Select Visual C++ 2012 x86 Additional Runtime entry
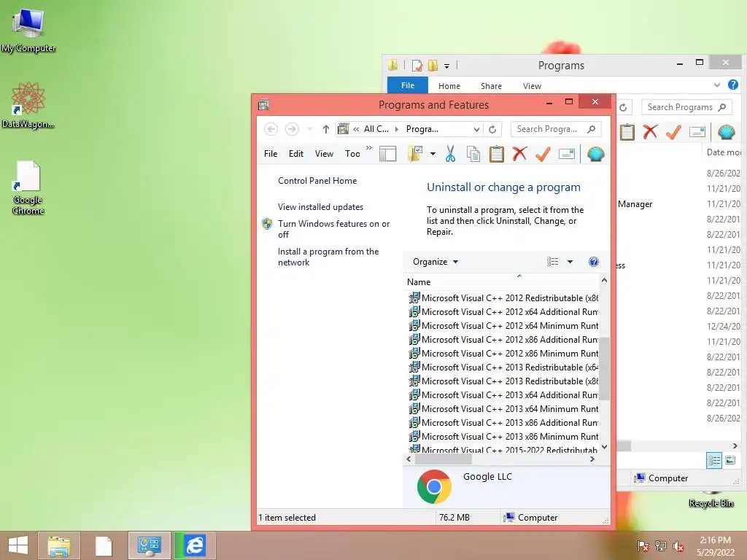747x560 pixels. pyautogui.click(x=503, y=340)
